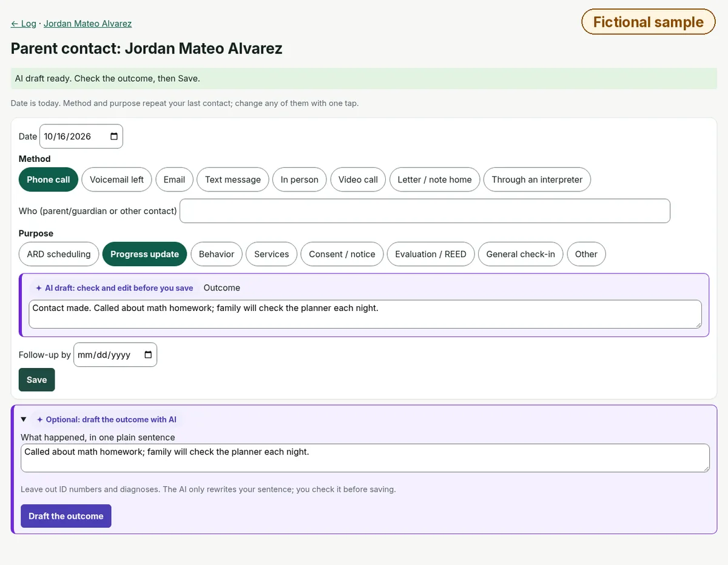This screenshot has width=728, height=565.
Task: Select the Phone call method
Action: [x=49, y=179]
